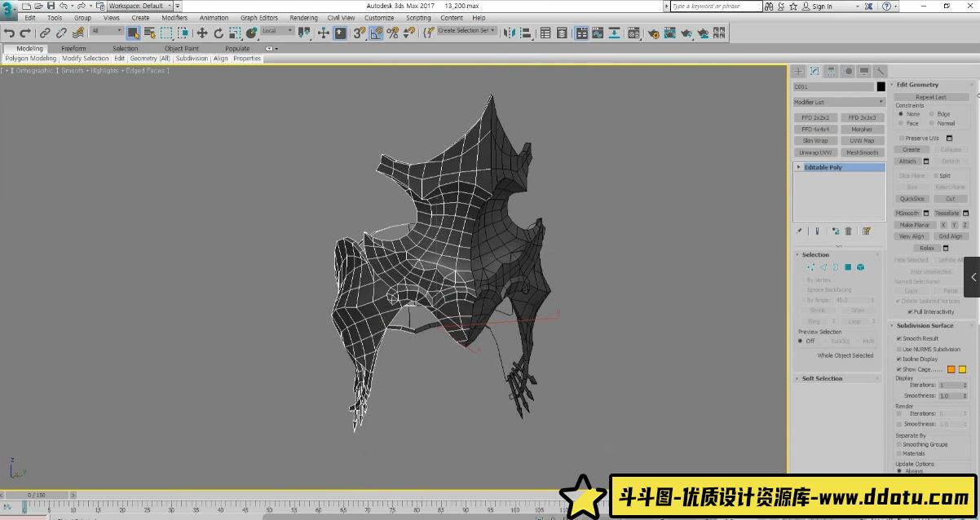Open selection filter All dropdown
Viewport: 980px width, 520px height.
click(x=107, y=31)
